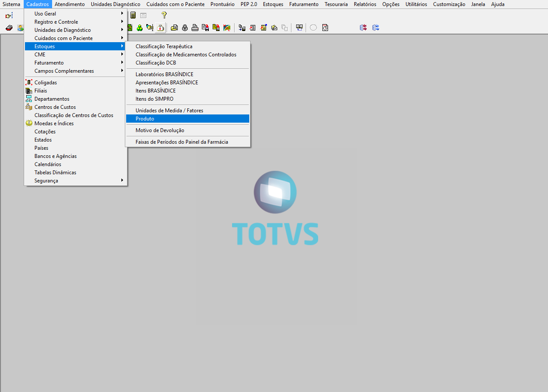
Task: Open Centros de Custos entry
Action: 75,107
